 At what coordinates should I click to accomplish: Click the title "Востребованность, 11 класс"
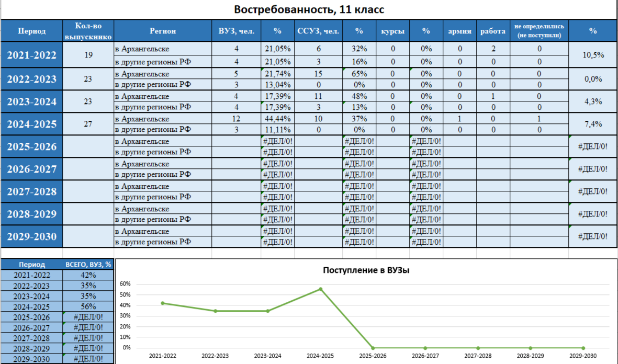pyautogui.click(x=309, y=10)
